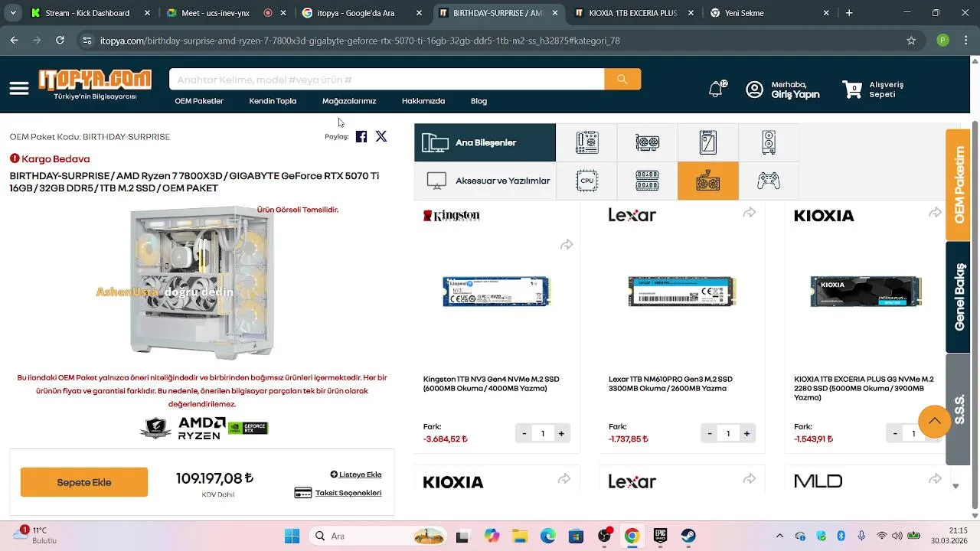Click the orange scroll-to-top arrow button

935,422
